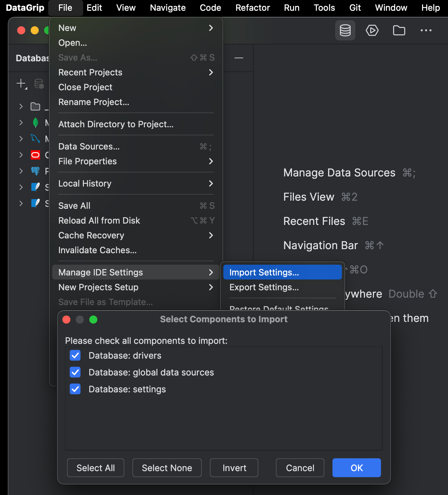
Task: Uncheck Database: drivers
Action: pos(75,355)
